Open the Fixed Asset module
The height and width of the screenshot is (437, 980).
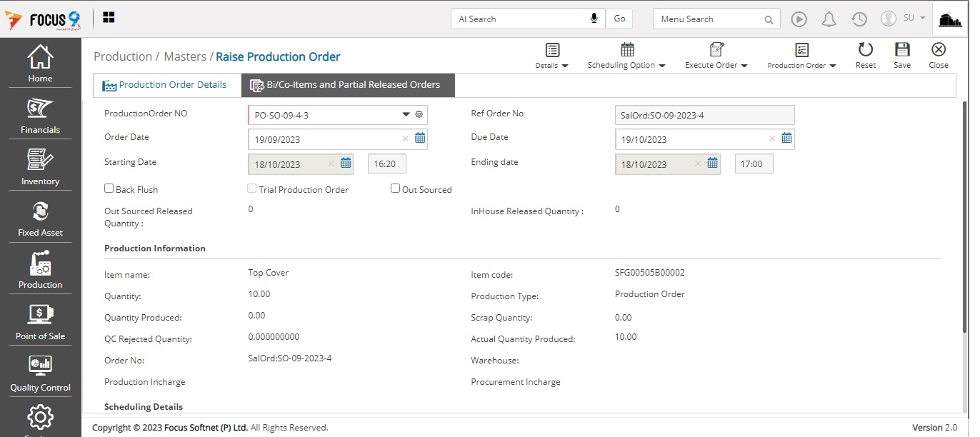[x=40, y=218]
